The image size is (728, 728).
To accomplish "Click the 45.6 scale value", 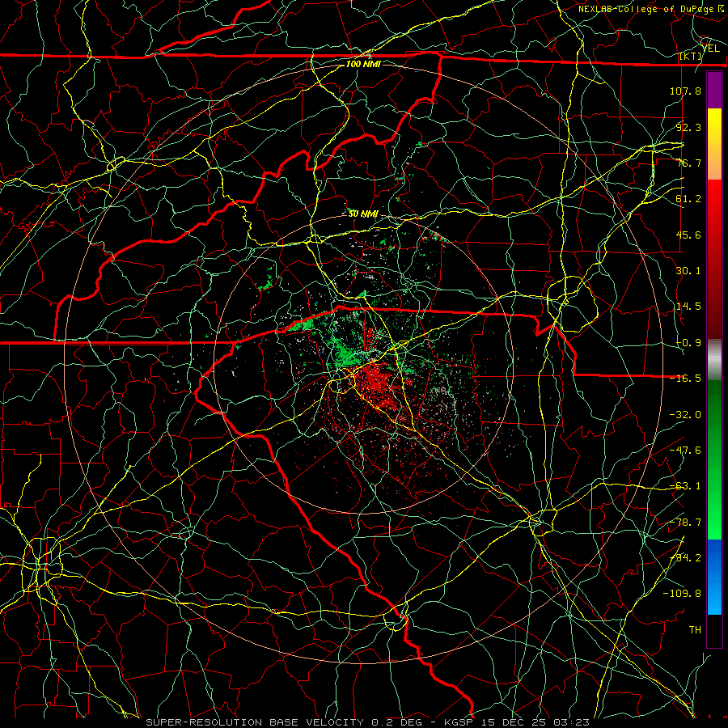I will click(x=688, y=235).
